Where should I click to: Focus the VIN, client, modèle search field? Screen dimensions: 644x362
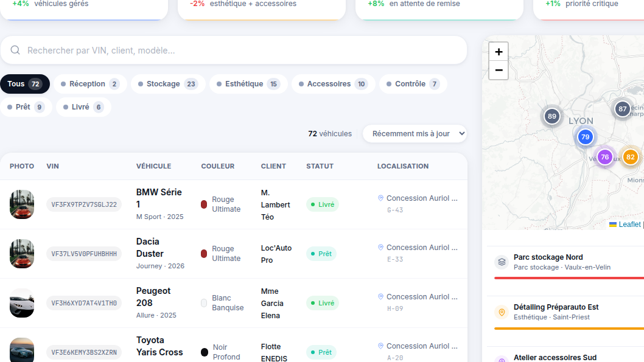point(233,50)
